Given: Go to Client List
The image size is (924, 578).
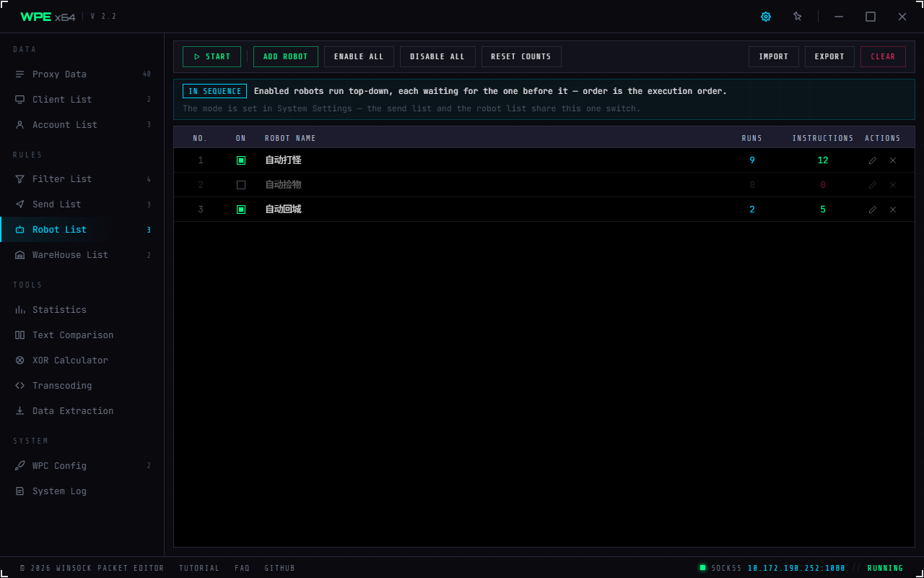Looking at the screenshot, I should [82, 100].
